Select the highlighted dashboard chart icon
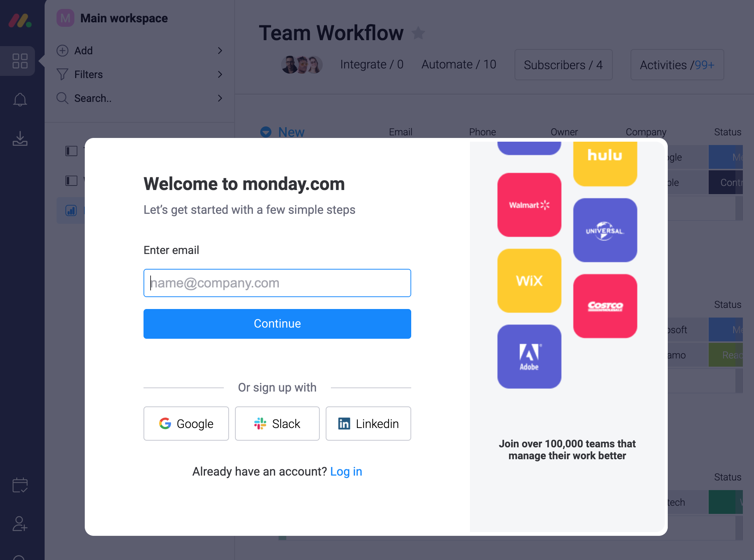This screenshot has height=560, width=754. coord(71,210)
